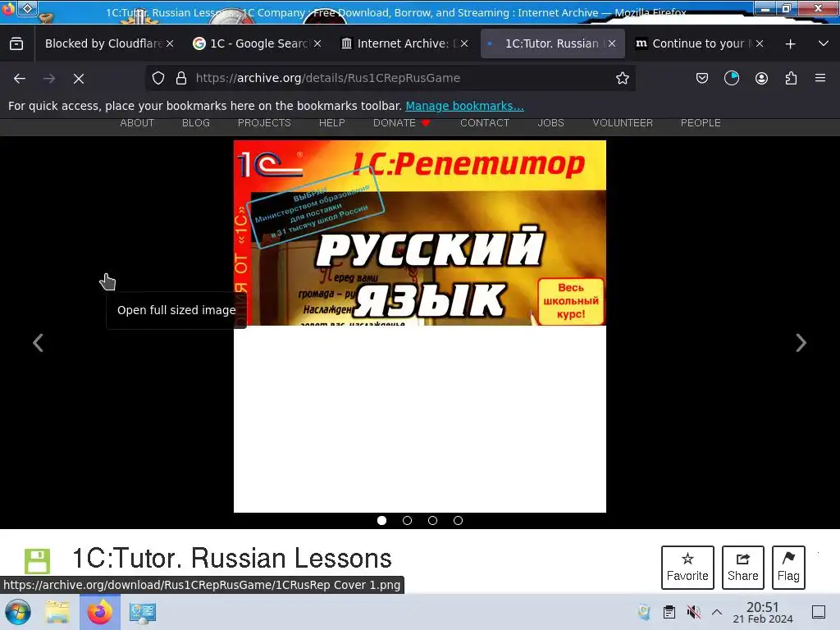The width and height of the screenshot is (840, 630).
Task: Stop loading the page
Action: [79, 79]
